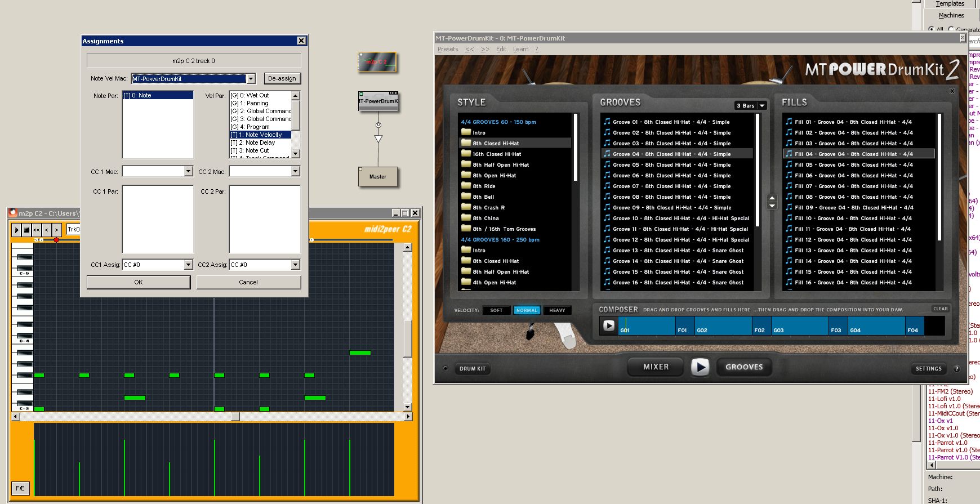
Task: Click the red loop marker on midi2peer timeline
Action: click(x=56, y=240)
